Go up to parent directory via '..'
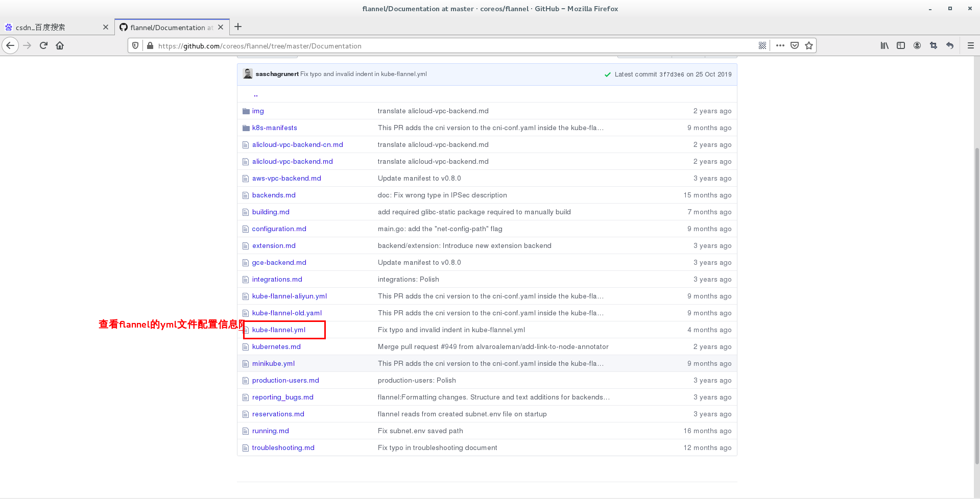 click(x=256, y=94)
